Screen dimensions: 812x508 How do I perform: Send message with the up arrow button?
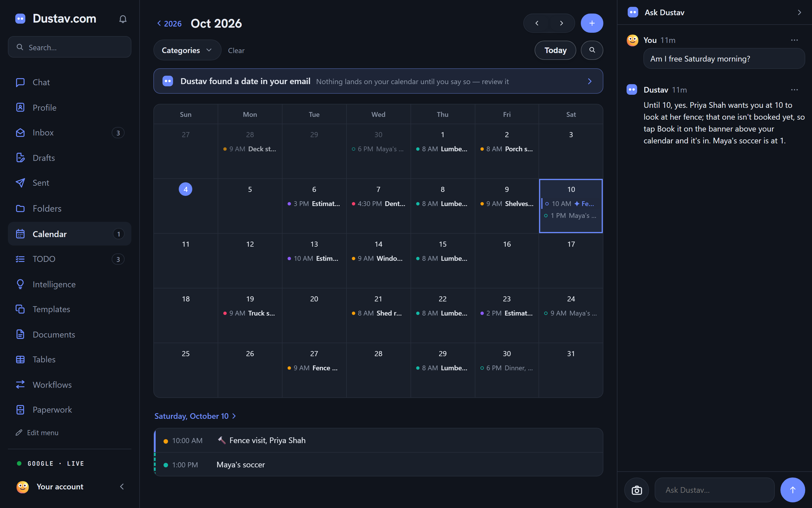coord(793,490)
